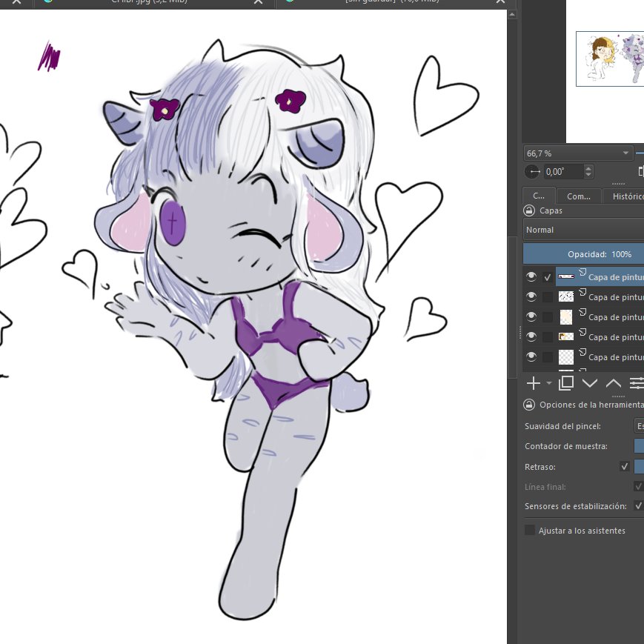Tick the checkbox of the speckled thumbnail layer
The width and height of the screenshot is (644, 644).
tap(548, 297)
